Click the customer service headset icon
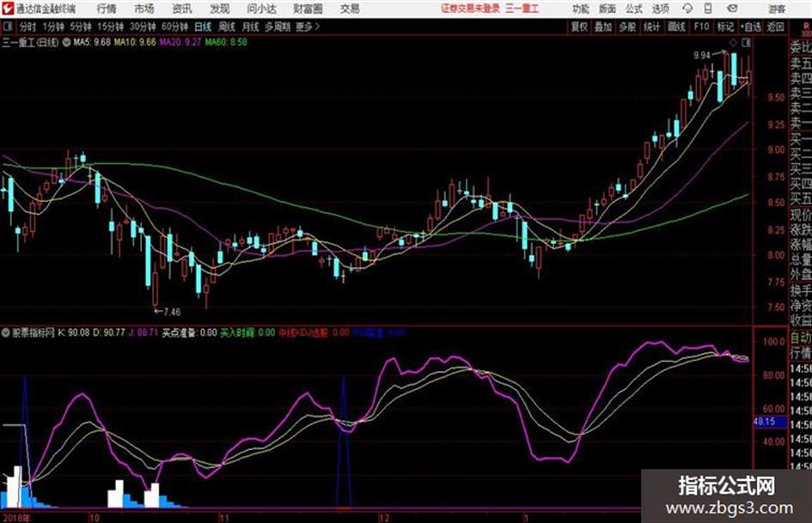 (687, 9)
